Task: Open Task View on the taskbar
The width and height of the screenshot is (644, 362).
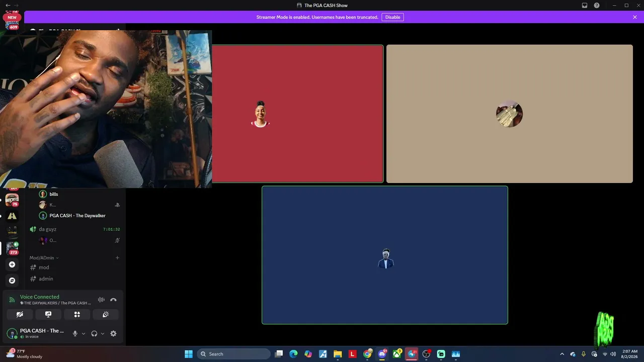Action: click(x=279, y=354)
